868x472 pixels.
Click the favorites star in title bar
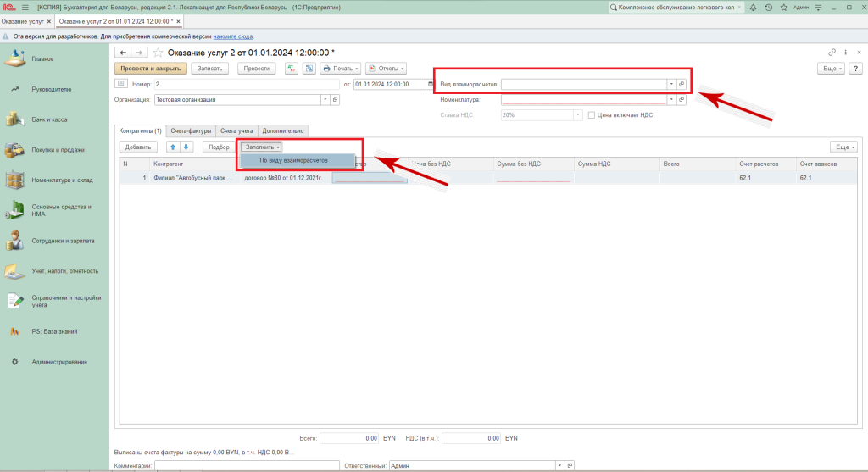[x=782, y=8]
